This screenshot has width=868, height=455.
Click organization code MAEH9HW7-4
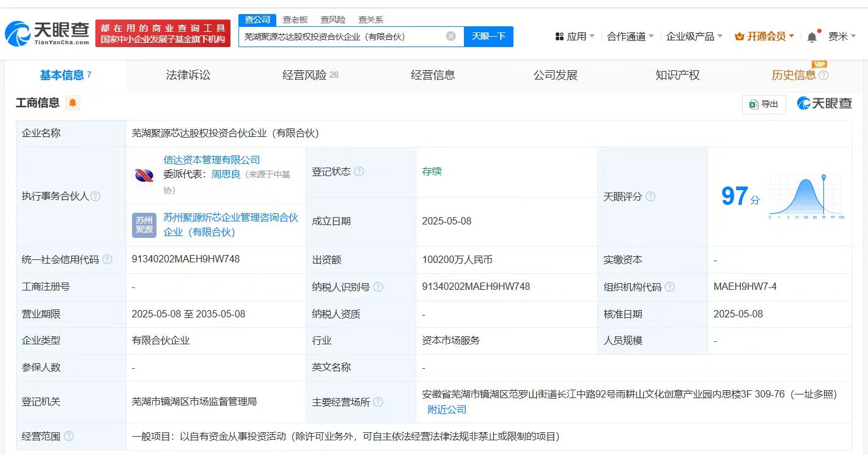click(745, 287)
